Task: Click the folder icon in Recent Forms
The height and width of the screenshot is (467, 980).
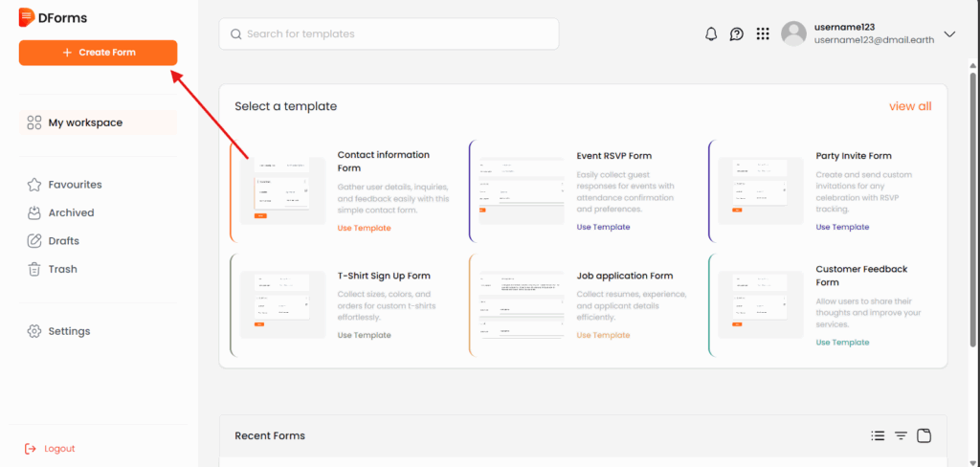Action: tap(924, 436)
